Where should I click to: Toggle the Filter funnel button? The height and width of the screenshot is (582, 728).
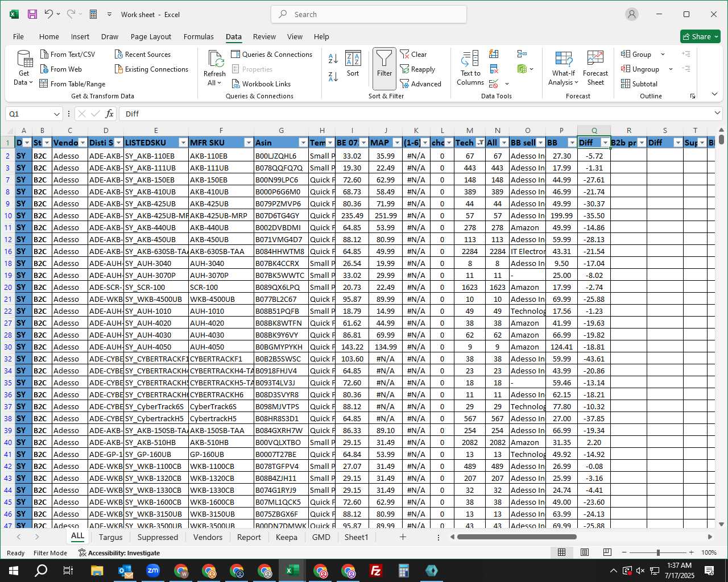384,69
